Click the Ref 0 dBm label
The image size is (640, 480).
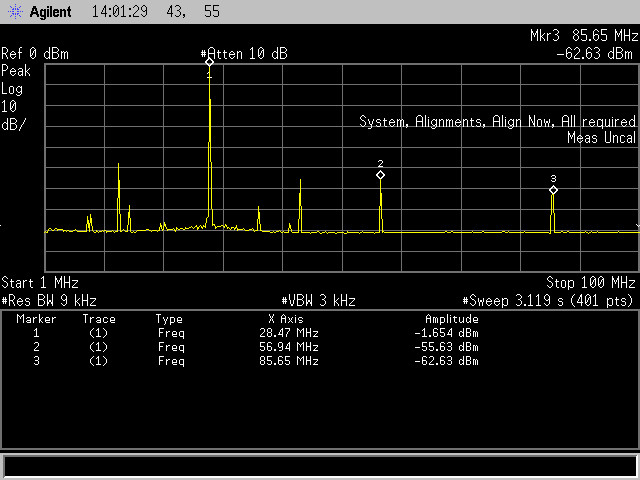point(35,54)
